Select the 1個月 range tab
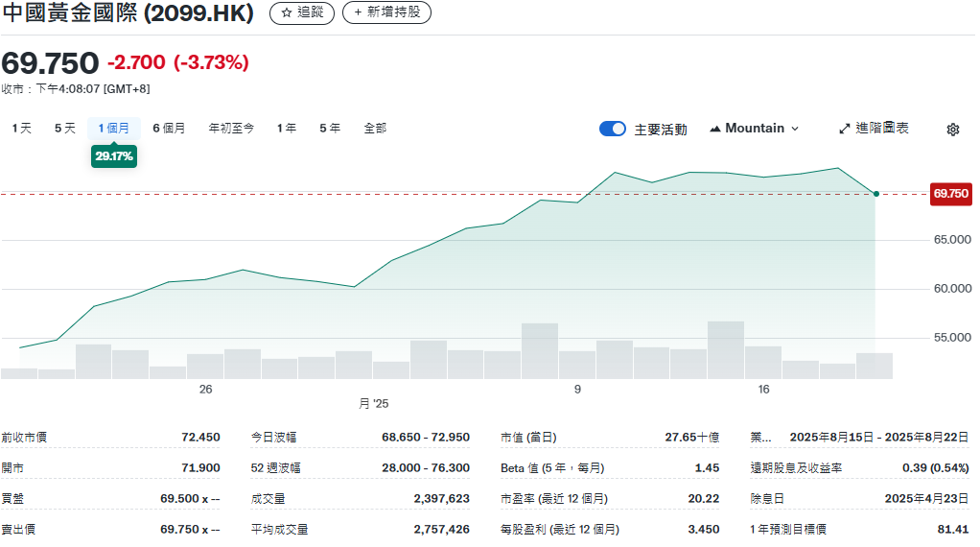Screen dimensions: 980x547 [114, 129]
